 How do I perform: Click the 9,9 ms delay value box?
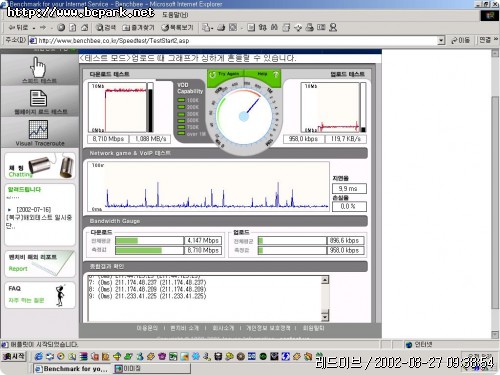(349, 189)
